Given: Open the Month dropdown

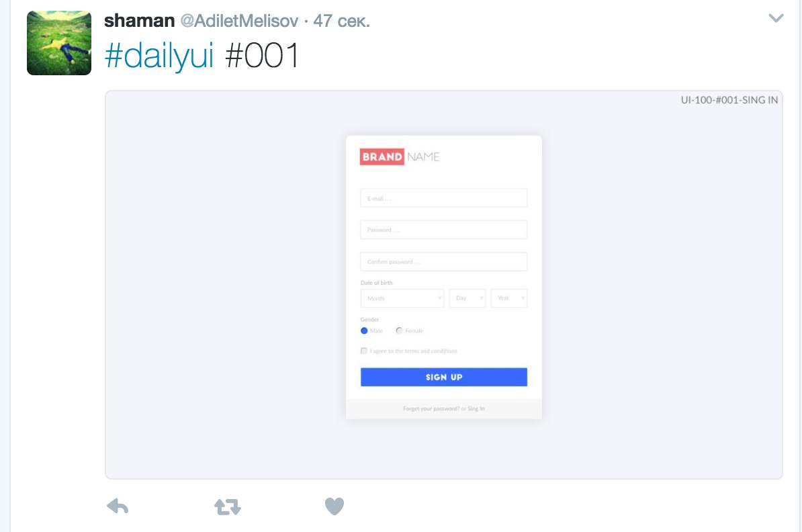Looking at the screenshot, I should [402, 298].
